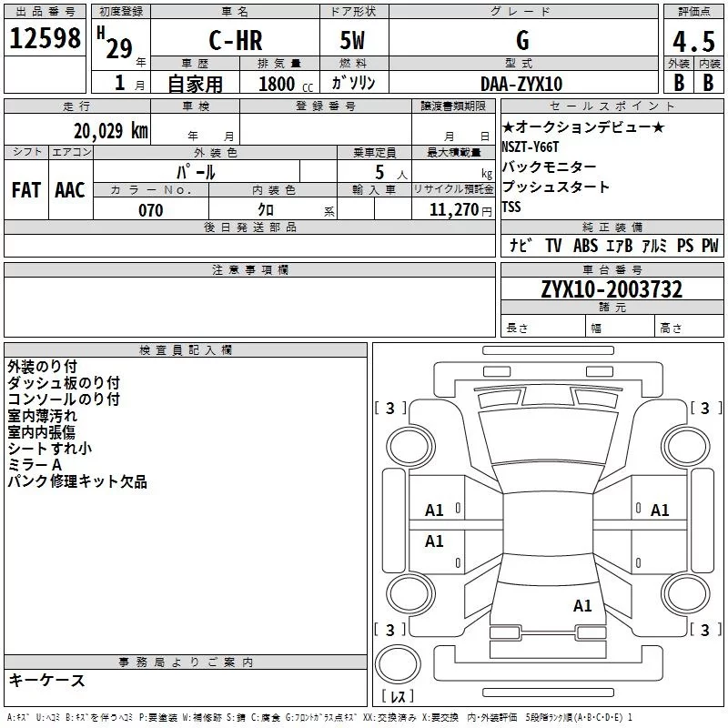Click the color number 070
This screenshot has width=728, height=728.
point(151,210)
